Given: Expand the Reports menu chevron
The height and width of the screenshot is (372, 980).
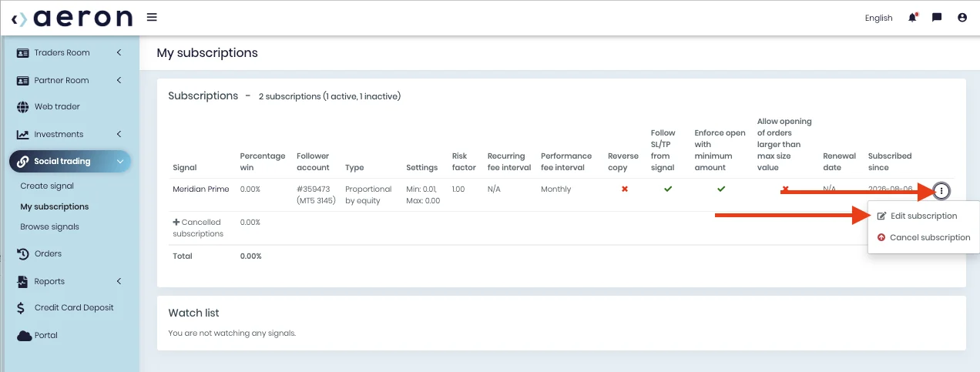Looking at the screenshot, I should (119, 281).
